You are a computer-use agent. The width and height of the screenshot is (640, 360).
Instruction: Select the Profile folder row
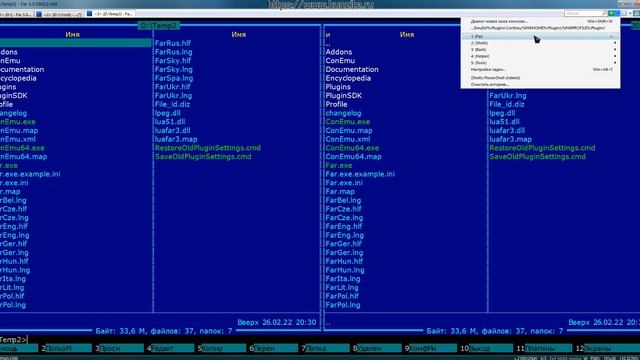pos(336,104)
